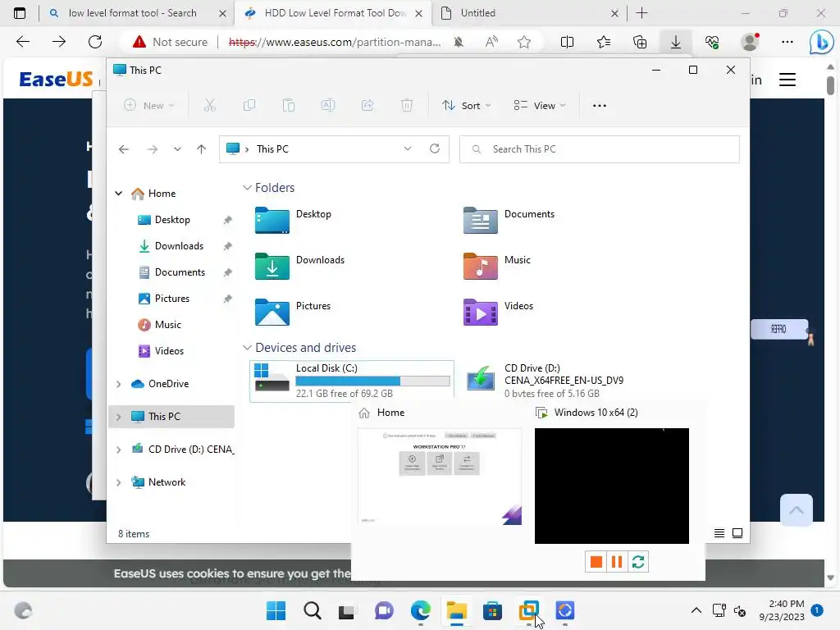
Task: Click the EaseUS scroll-to-top arrow button
Action: (x=796, y=510)
